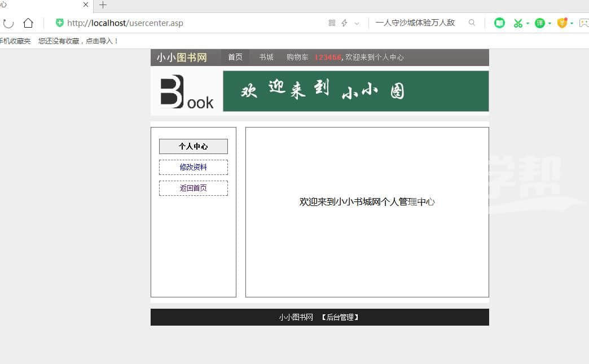Click the green book reader icon

pos(499,23)
